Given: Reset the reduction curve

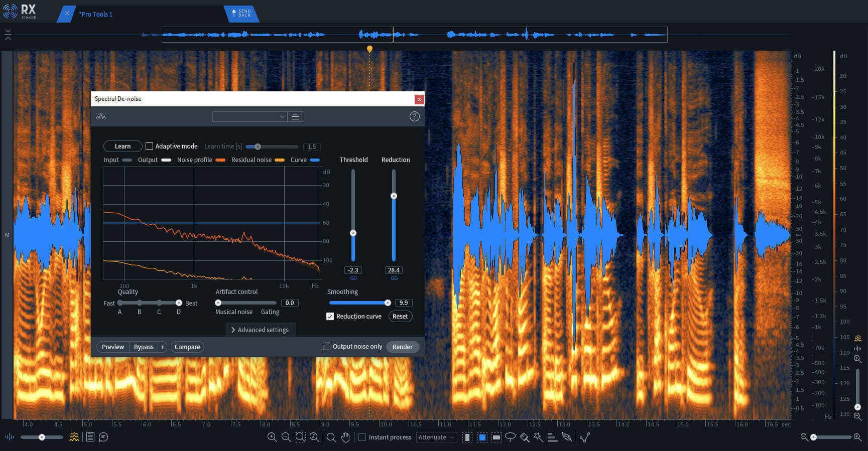Looking at the screenshot, I should click(x=400, y=316).
